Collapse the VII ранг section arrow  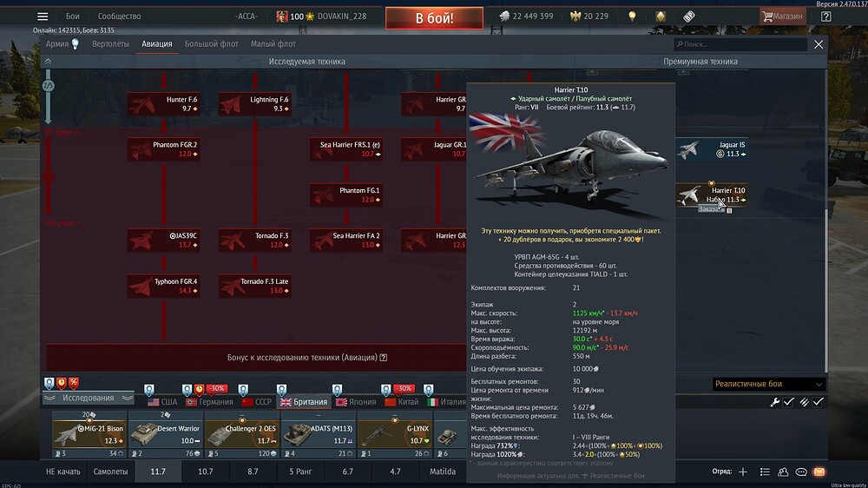click(x=77, y=132)
